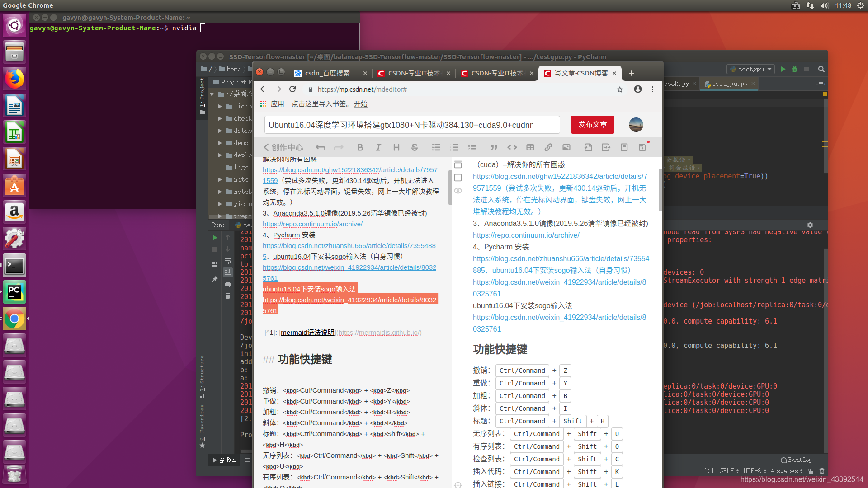The image size is (868, 488).
Task: Toggle scroll-to-end in PyCharm Run panel
Action: 228,272
